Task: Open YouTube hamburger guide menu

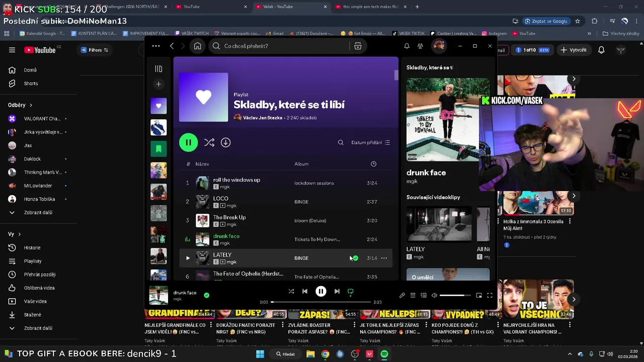Action: point(12,50)
